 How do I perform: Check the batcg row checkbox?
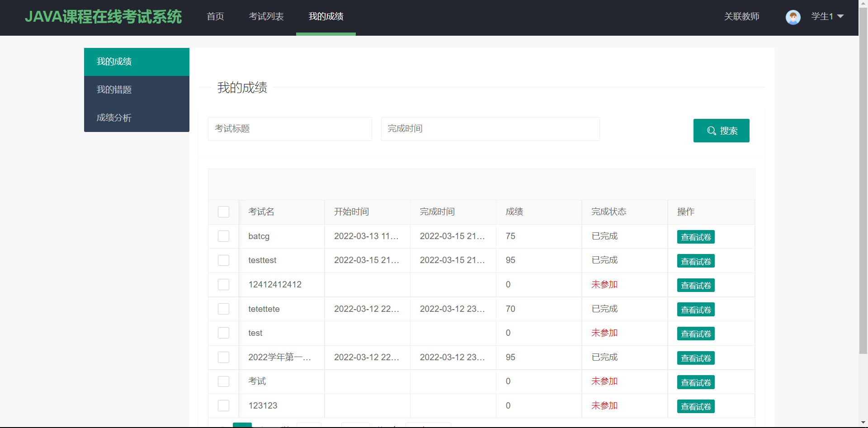coord(223,236)
